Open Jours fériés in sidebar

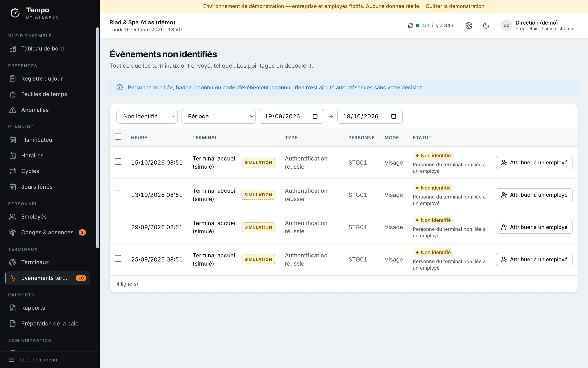[x=47, y=187]
